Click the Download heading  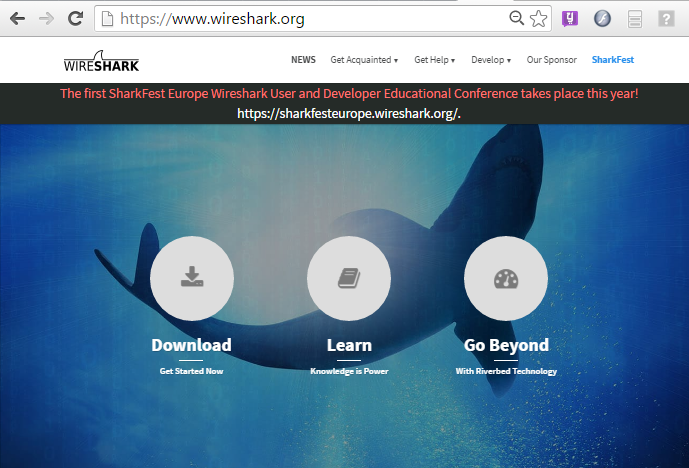point(191,345)
